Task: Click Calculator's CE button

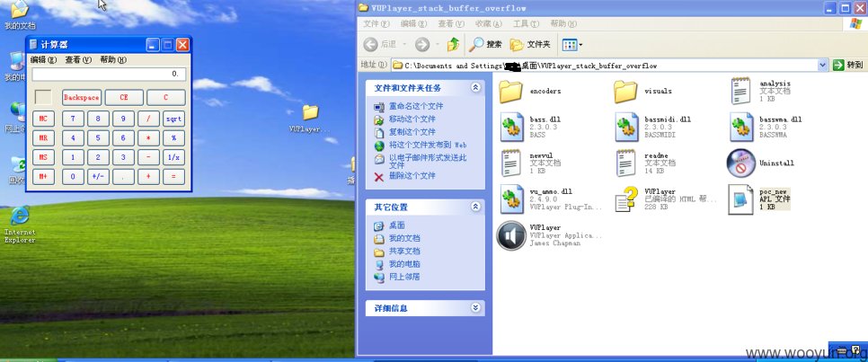Action: (124, 97)
